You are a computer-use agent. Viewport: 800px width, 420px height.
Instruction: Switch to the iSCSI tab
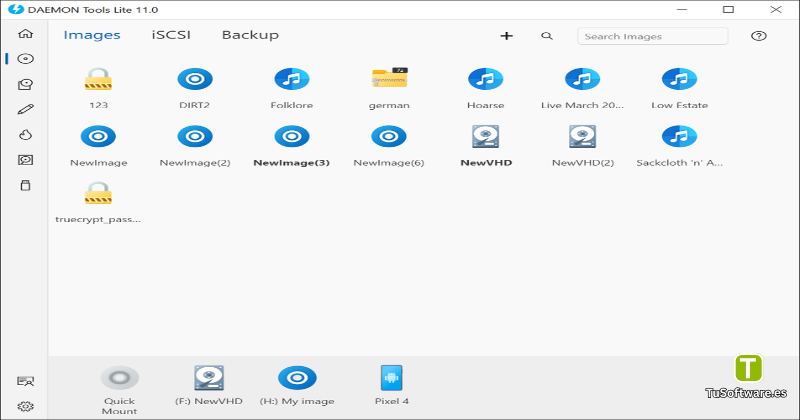(x=171, y=35)
